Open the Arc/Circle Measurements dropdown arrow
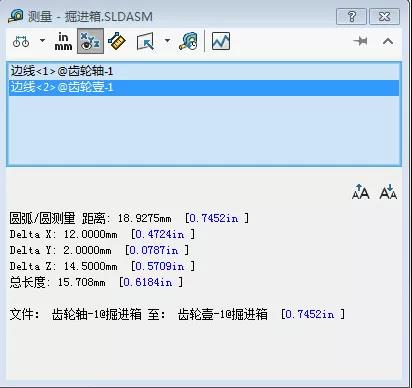Viewport: 412px width, 388px height. [42, 41]
